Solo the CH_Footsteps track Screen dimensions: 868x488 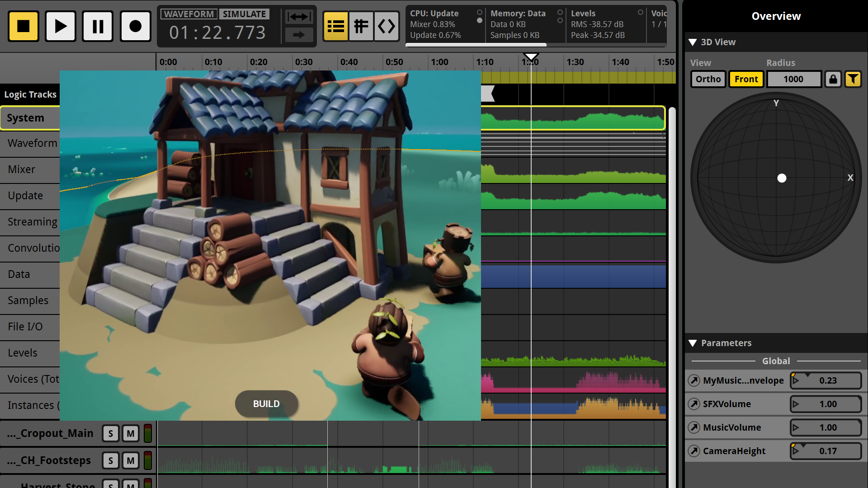click(x=111, y=461)
